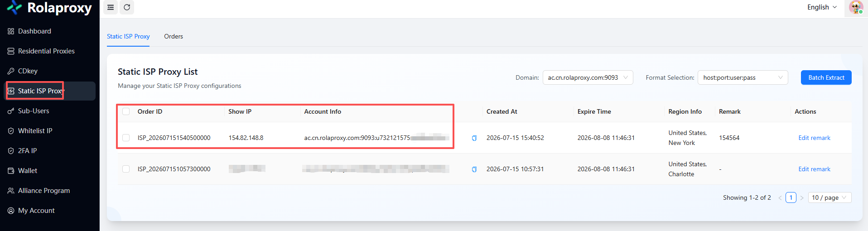Open CDkey menu item

(50, 71)
